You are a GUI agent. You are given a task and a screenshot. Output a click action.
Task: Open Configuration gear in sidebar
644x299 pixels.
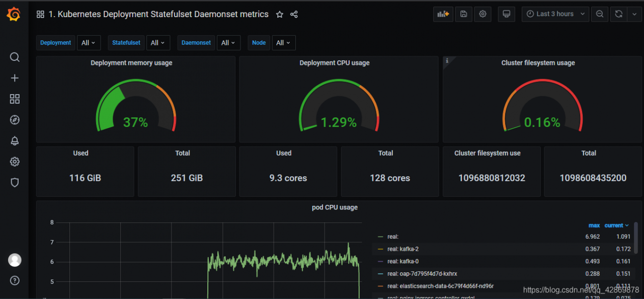point(15,162)
